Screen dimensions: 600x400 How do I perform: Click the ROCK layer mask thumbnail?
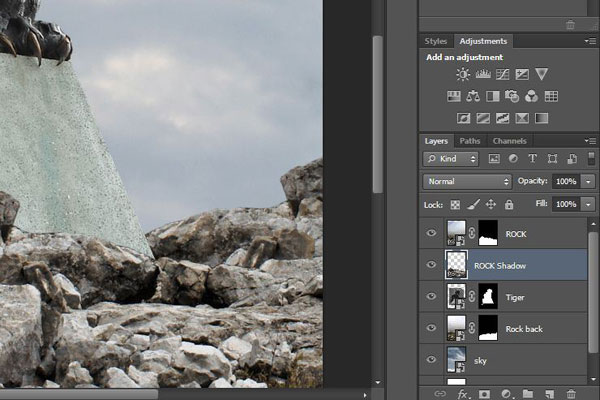489,233
